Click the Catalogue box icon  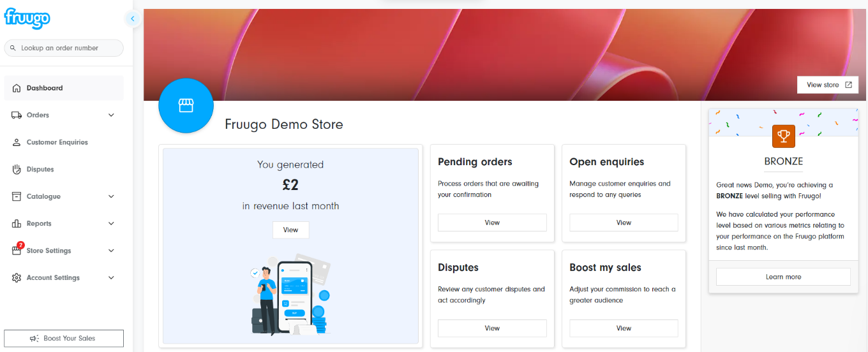click(17, 196)
